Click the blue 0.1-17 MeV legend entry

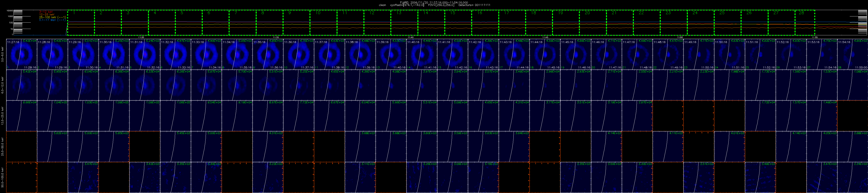click(52, 20)
